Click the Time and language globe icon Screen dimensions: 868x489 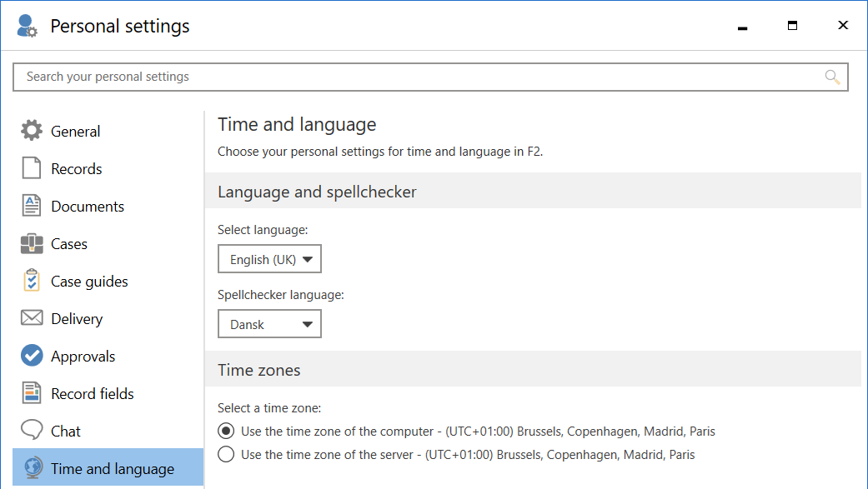(33, 468)
